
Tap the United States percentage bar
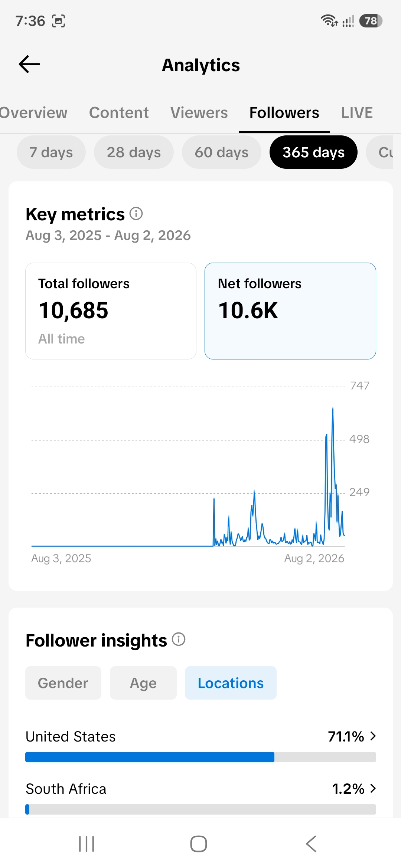coord(200,757)
